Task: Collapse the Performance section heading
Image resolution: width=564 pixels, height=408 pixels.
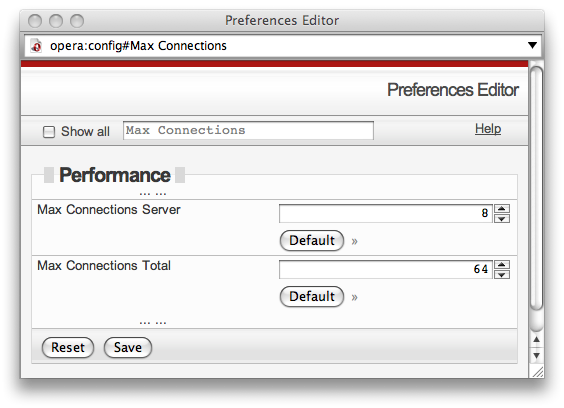Action: click(115, 175)
